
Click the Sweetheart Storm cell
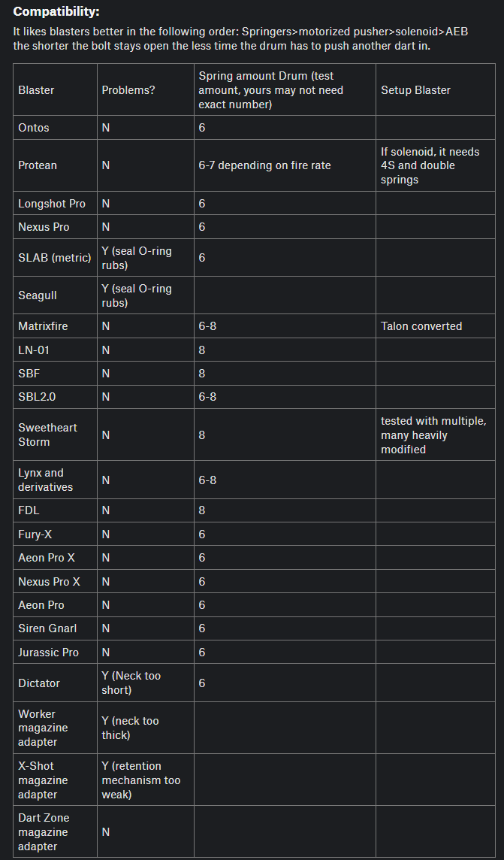[47, 435]
